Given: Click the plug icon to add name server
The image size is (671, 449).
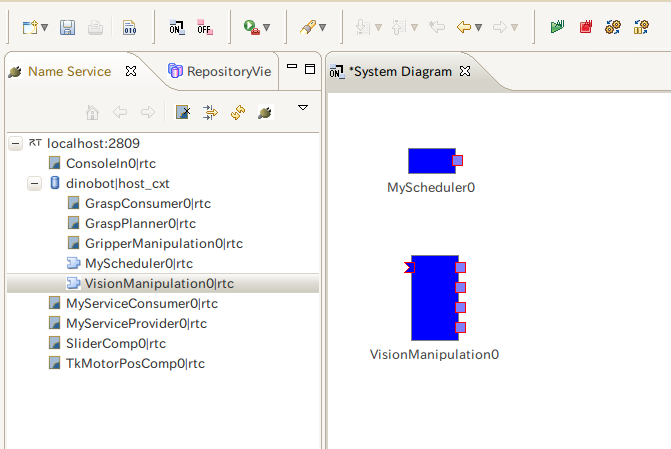Looking at the screenshot, I should pyautogui.click(x=264, y=112).
